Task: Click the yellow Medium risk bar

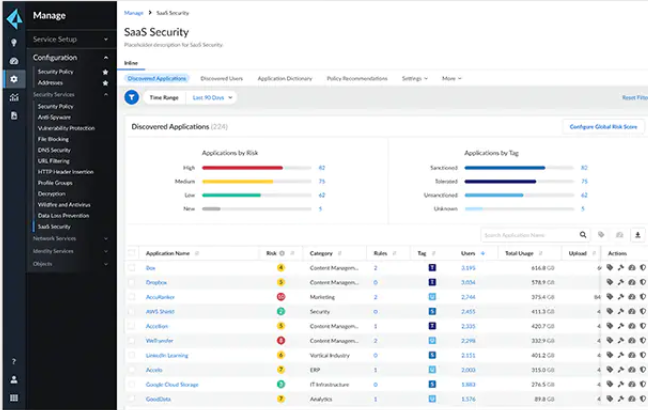Action: click(x=237, y=181)
